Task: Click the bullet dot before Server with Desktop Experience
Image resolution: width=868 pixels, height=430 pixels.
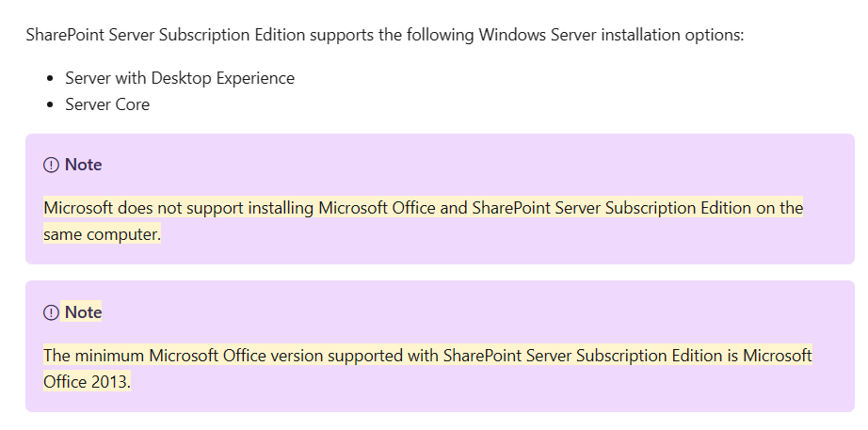Action: click(x=50, y=79)
